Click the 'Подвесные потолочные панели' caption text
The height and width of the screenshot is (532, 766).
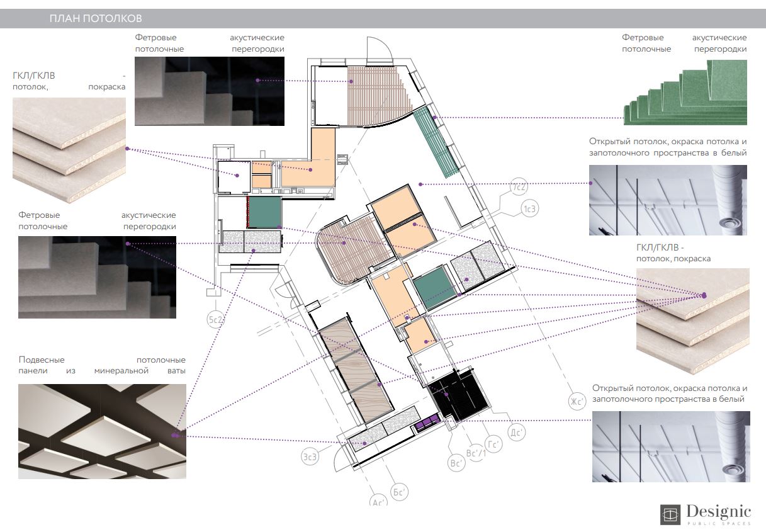click(x=102, y=365)
